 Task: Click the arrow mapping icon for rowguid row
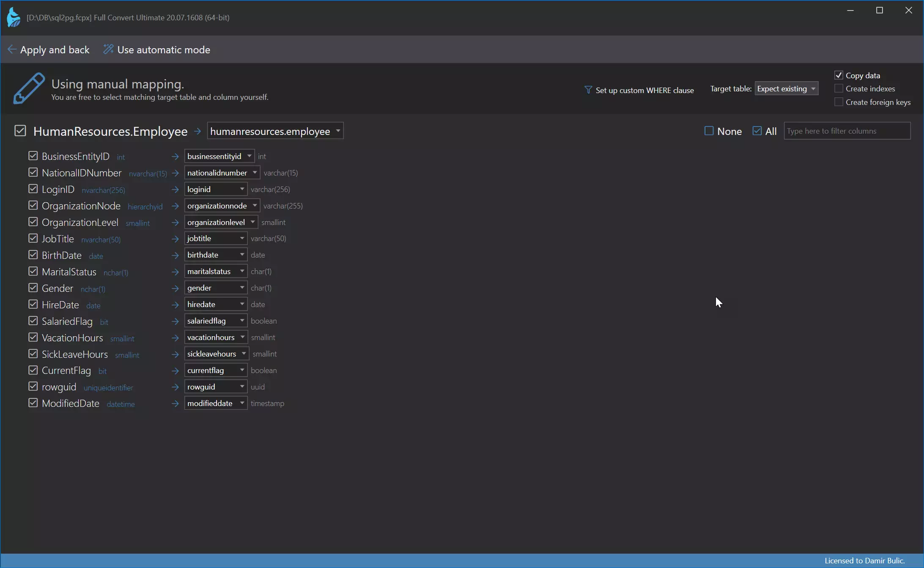(174, 386)
